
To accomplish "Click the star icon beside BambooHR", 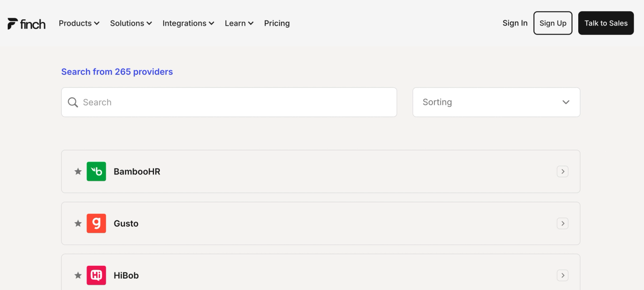I will tap(78, 172).
